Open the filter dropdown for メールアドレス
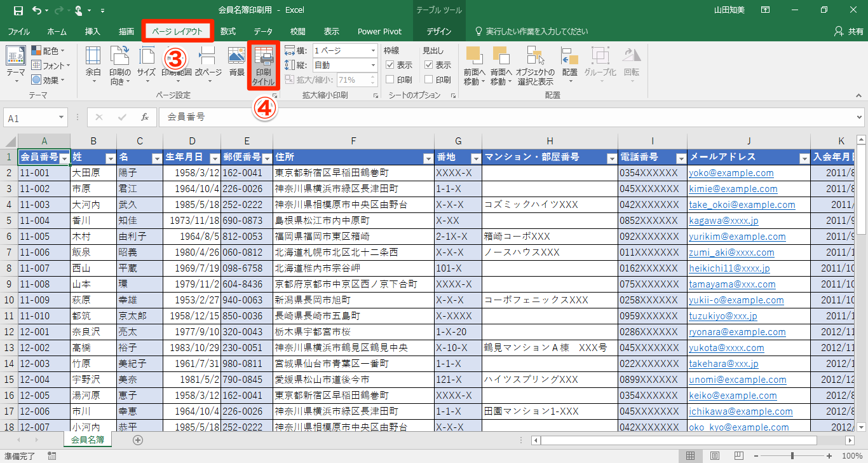Screen dimensions: 868x463 (x=804, y=158)
